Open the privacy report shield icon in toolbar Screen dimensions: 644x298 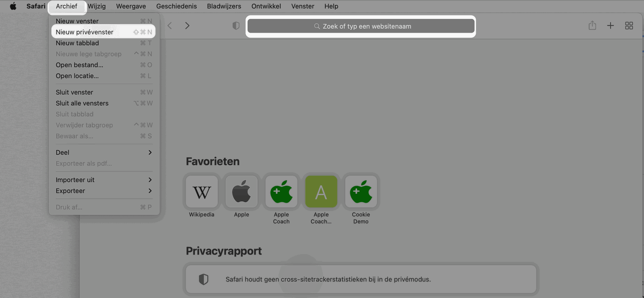pos(236,26)
